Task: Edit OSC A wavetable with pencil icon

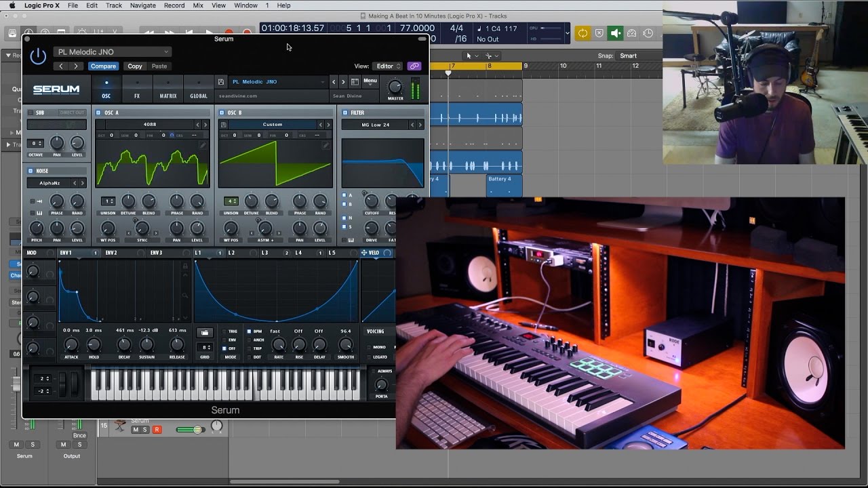Action: [202, 145]
